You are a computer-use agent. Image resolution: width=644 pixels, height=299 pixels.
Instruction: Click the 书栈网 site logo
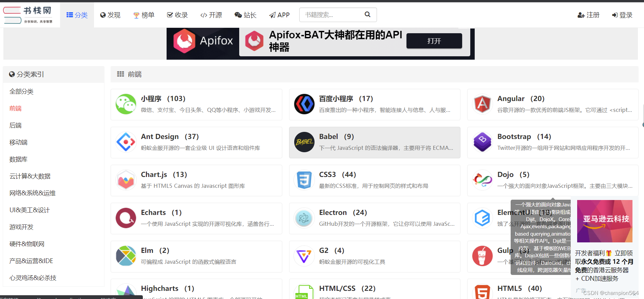[x=28, y=15]
